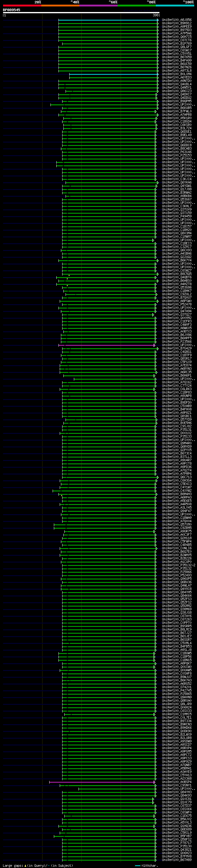Viewport: 197px width, 868px height.
Task: Click the orange ~40% identity legend segment
Action: tap(60, 6)
